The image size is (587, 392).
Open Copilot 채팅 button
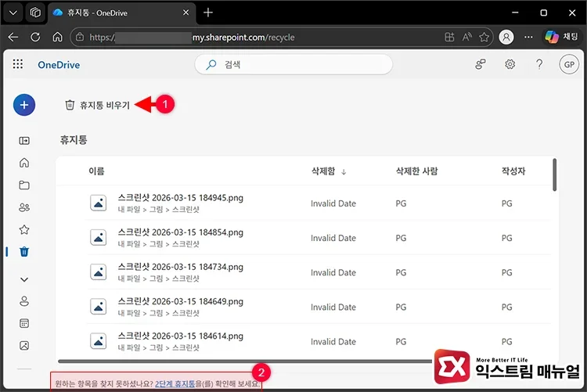561,37
